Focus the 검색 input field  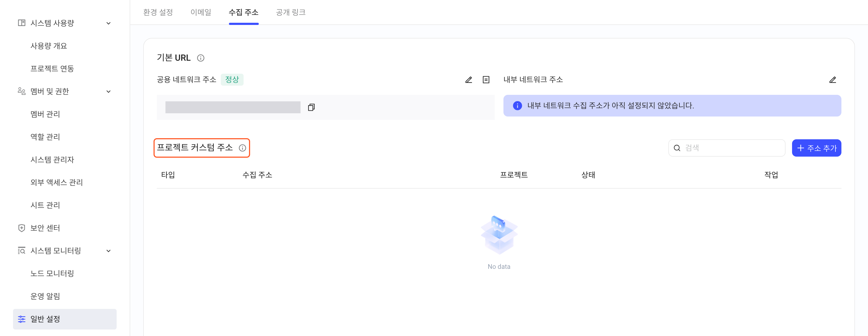[727, 148]
